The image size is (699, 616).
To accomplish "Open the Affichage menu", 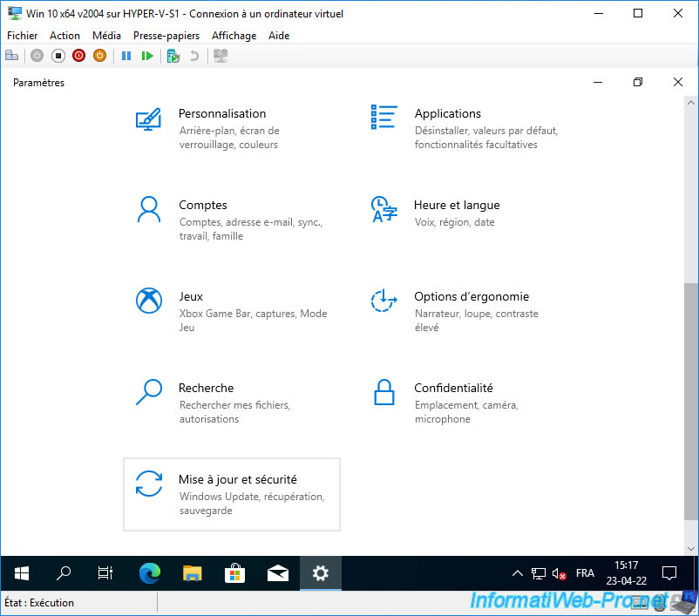I will 234,36.
